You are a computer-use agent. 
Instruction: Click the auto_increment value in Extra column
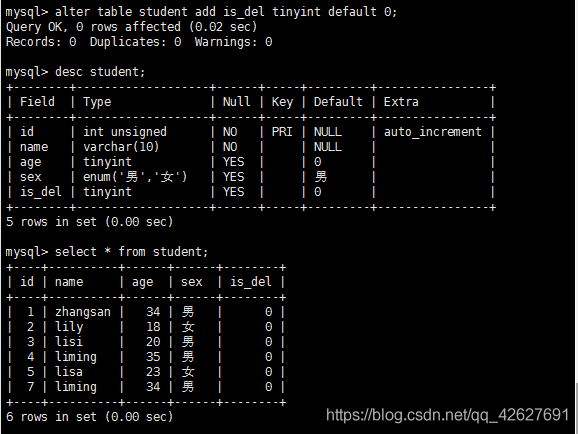click(x=433, y=132)
